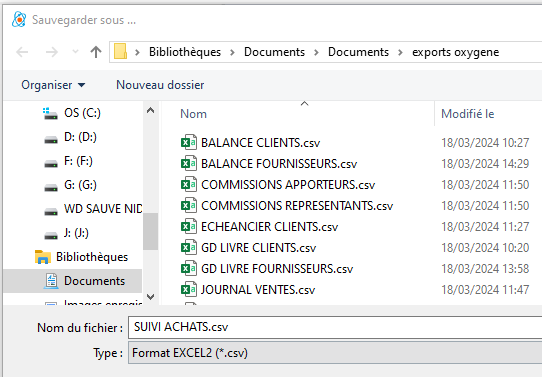The height and width of the screenshot is (377, 542).
Task: Sort files by Modifié le column
Action: point(468,114)
